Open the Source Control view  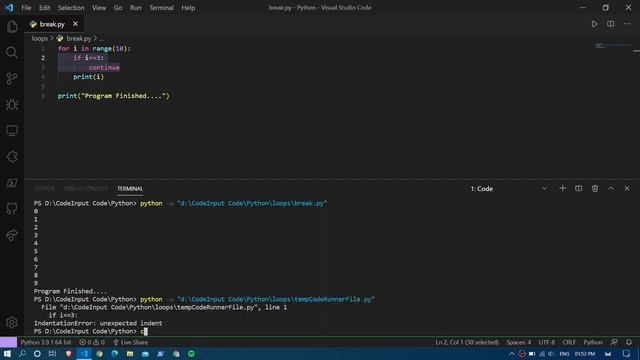(12, 79)
